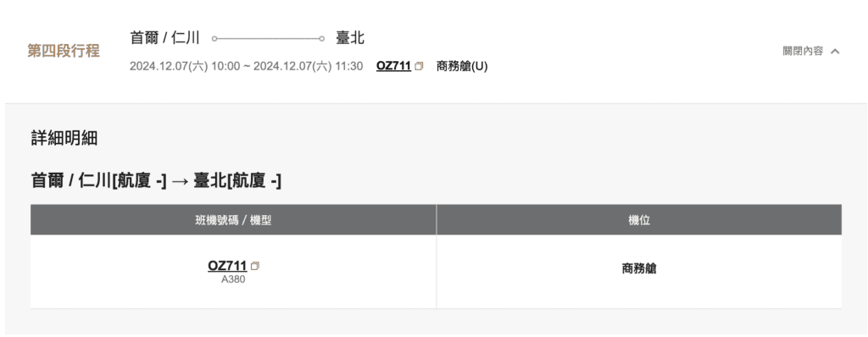Click the 第四段行程 segment label
The height and width of the screenshot is (337, 868).
[64, 51]
